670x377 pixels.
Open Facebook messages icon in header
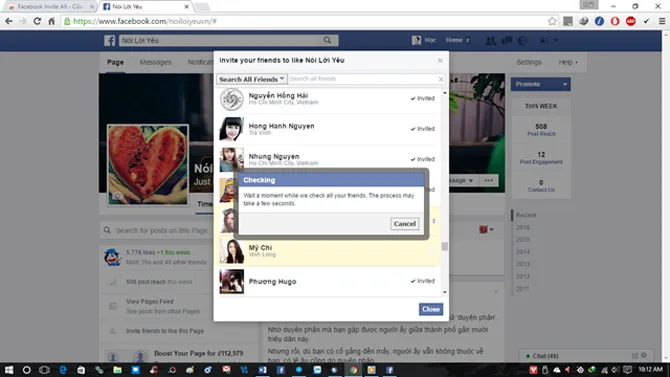pos(507,40)
